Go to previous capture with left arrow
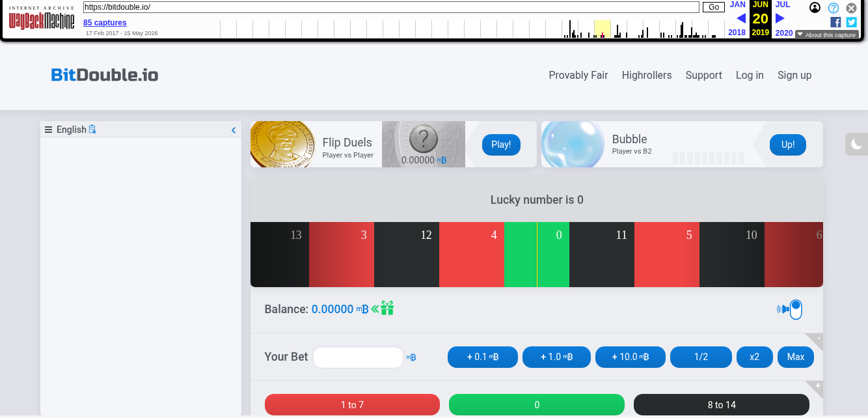 (x=740, y=18)
